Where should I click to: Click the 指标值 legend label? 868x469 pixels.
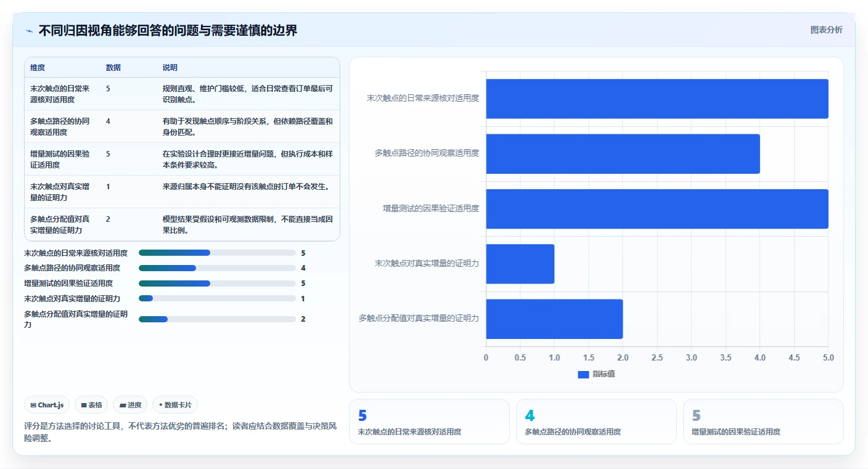pyautogui.click(x=604, y=374)
